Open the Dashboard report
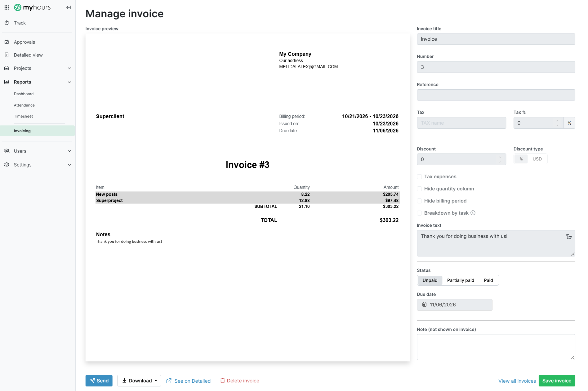Image resolution: width=588 pixels, height=391 pixels. click(24, 94)
